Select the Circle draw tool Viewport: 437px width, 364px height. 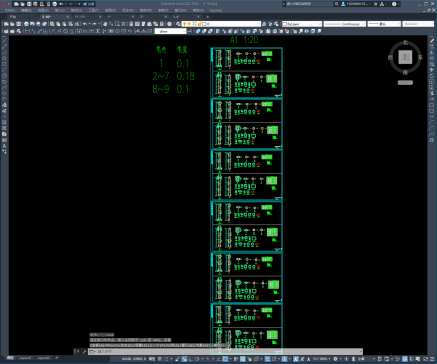4,76
